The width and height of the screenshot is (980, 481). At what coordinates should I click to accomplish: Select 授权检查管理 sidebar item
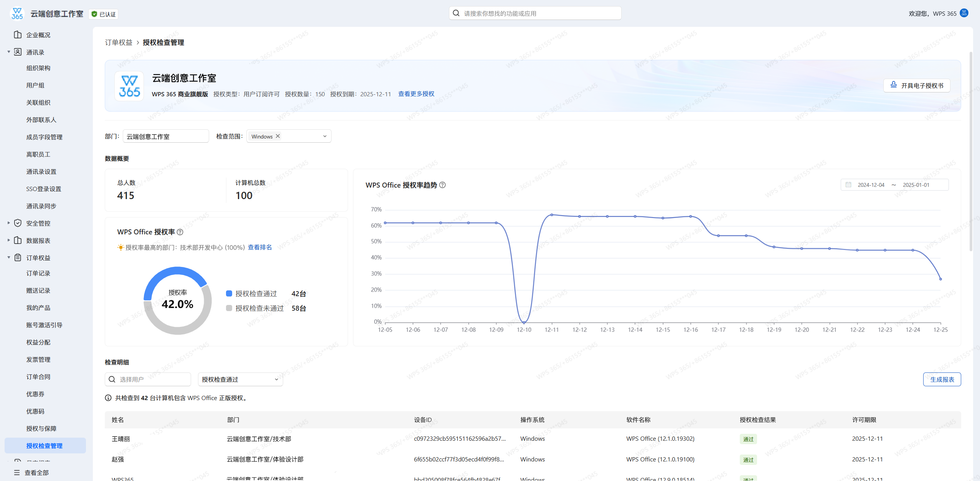tap(45, 446)
